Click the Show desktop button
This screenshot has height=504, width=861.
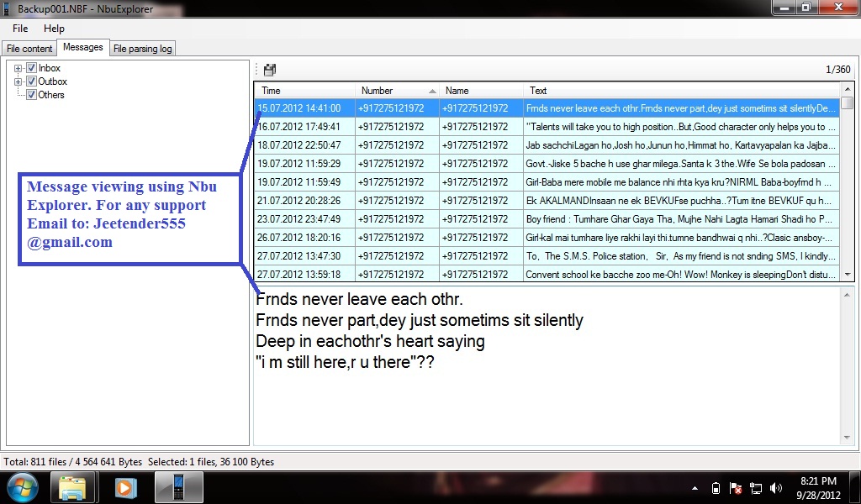click(857, 487)
